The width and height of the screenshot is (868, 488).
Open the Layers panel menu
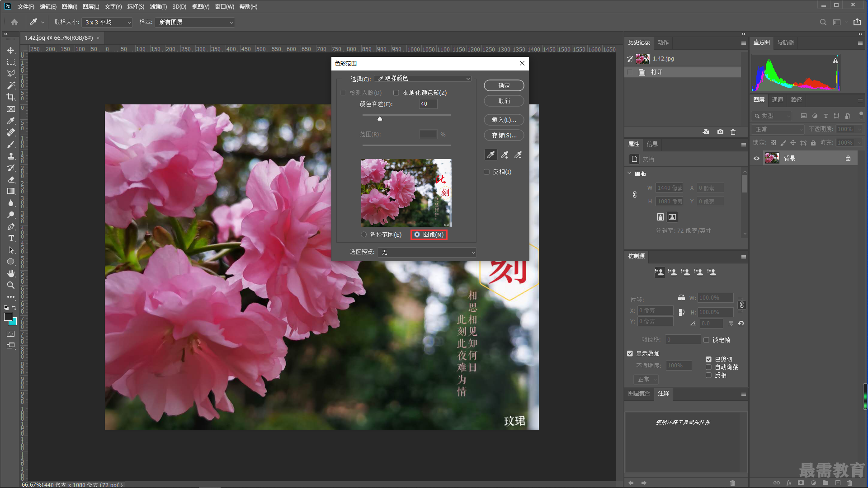pyautogui.click(x=860, y=100)
